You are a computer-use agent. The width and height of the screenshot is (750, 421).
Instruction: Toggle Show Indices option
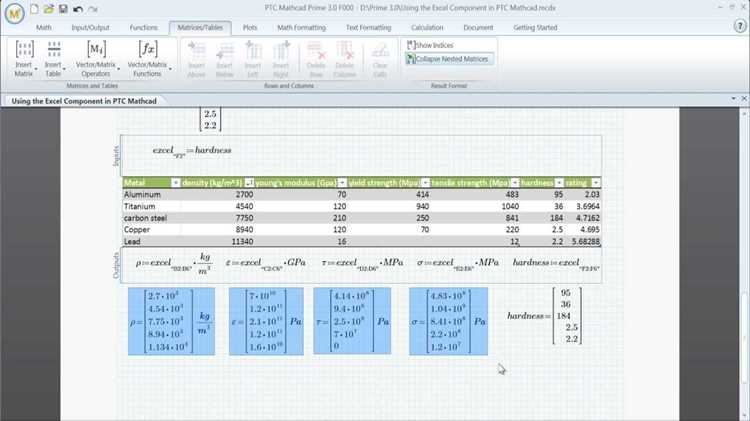pos(430,45)
